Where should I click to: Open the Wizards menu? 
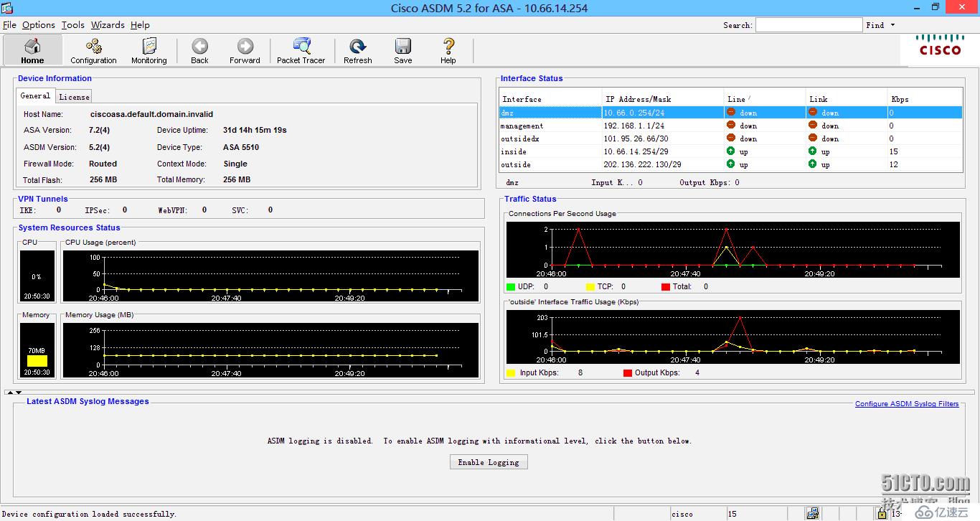pos(108,24)
